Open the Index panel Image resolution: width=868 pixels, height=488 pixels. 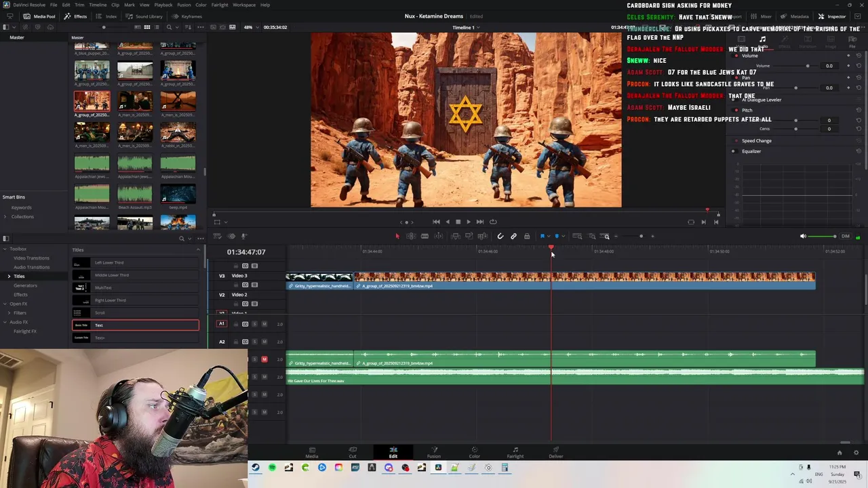106,16
